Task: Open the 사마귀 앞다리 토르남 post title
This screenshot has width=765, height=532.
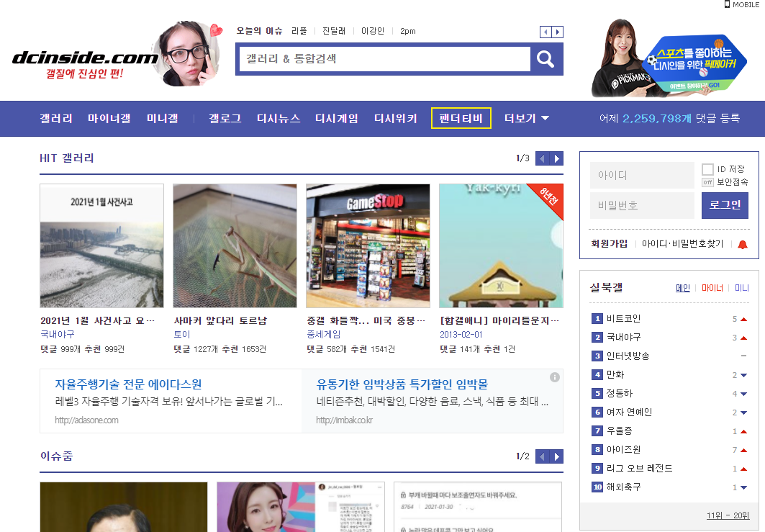Action: point(220,320)
